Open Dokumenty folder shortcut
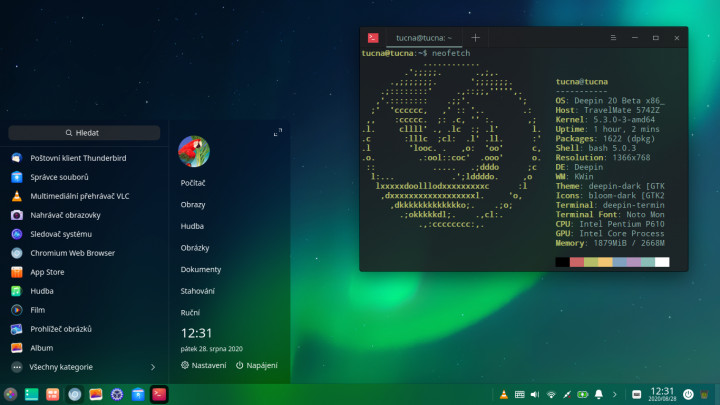The width and height of the screenshot is (720, 405). [201, 270]
